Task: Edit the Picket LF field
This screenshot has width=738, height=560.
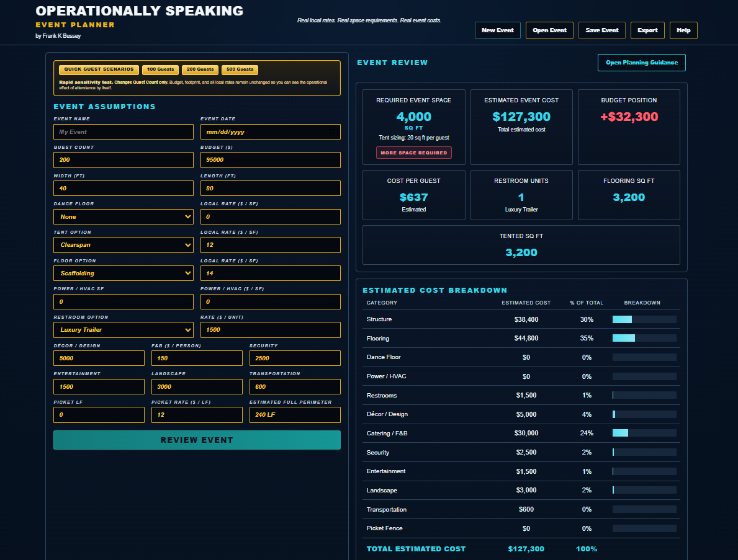Action: (x=99, y=415)
